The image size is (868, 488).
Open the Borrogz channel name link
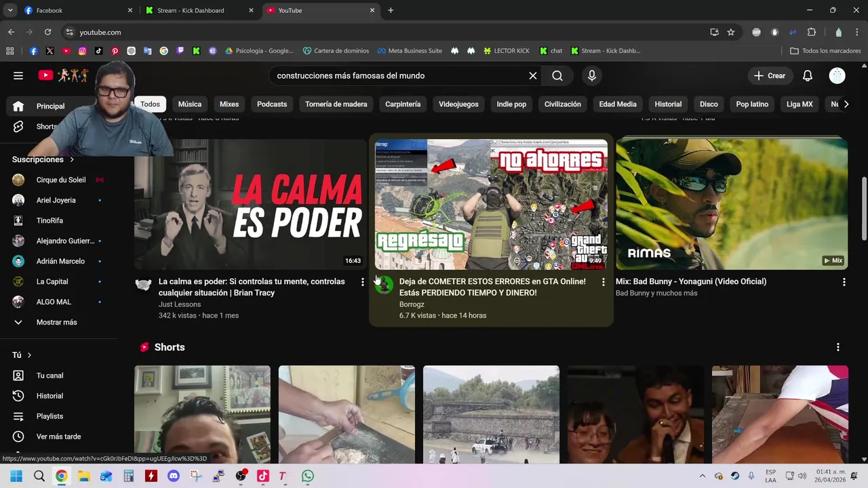click(412, 304)
